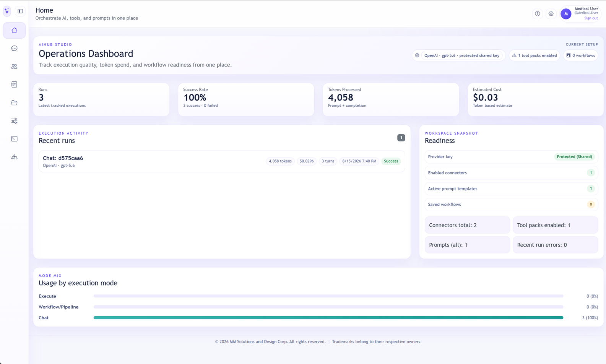Click the Tool packs enabled: 1 tile

coord(555,225)
